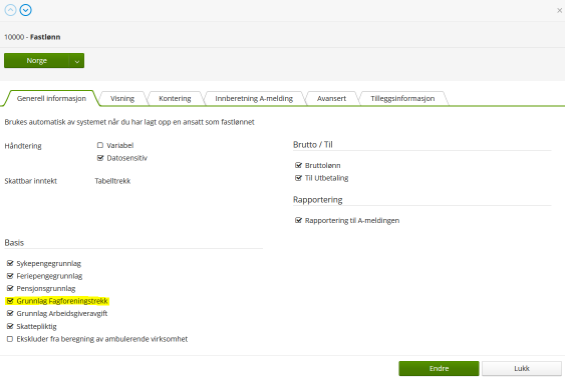This screenshot has width=565, height=382.
Task: Toggle the Feriepengegrunnlag checkbox
Action: pyautogui.click(x=10, y=276)
